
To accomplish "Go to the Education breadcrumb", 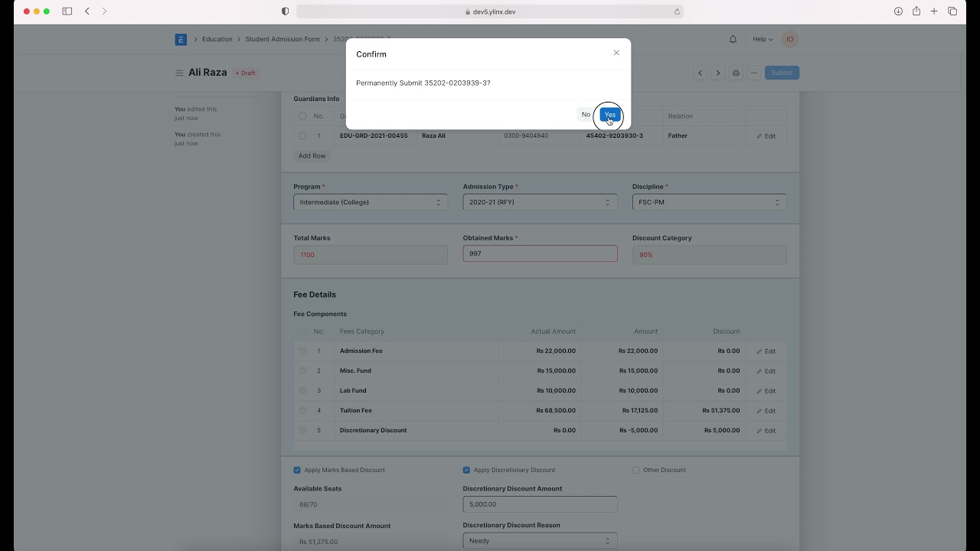I will [x=217, y=39].
